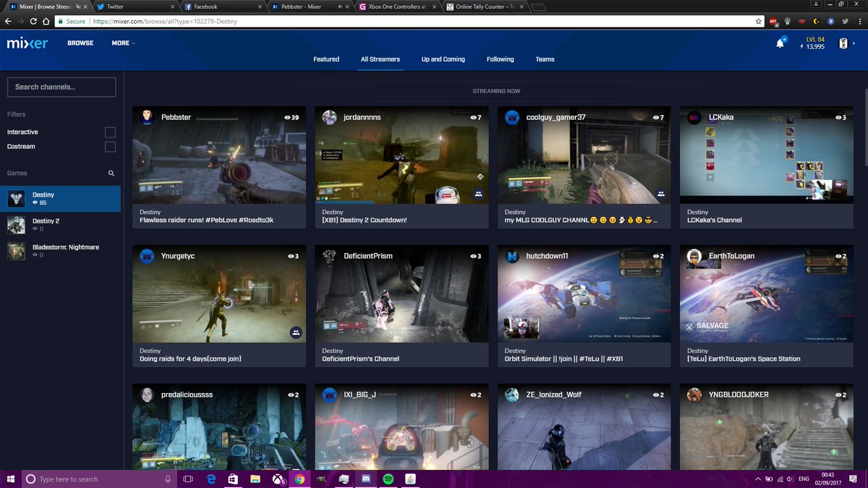Screen dimensions: 868x488
Task: Select Destiny in the games list
Action: (x=60, y=199)
